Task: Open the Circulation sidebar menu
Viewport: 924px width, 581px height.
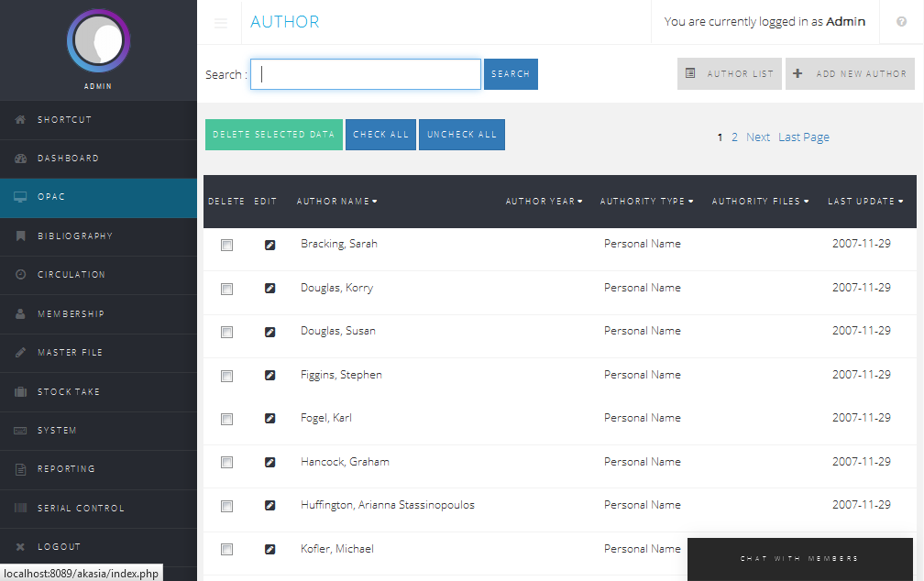Action: [x=71, y=275]
